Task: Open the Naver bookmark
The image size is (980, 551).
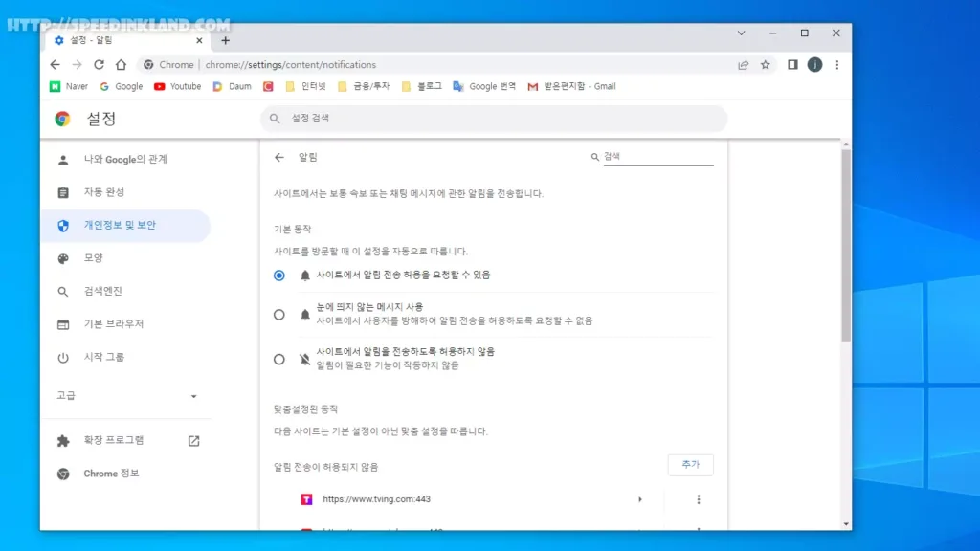Action: point(69,86)
